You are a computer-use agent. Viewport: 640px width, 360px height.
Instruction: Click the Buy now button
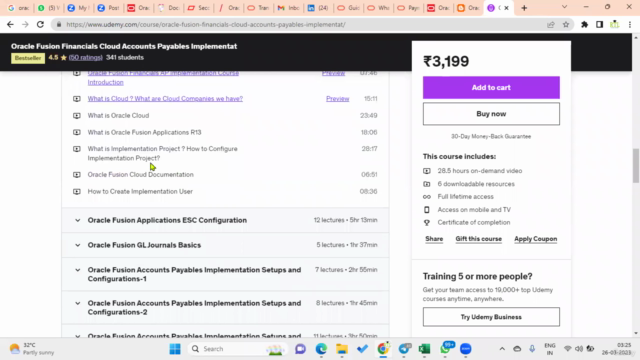tap(491, 114)
